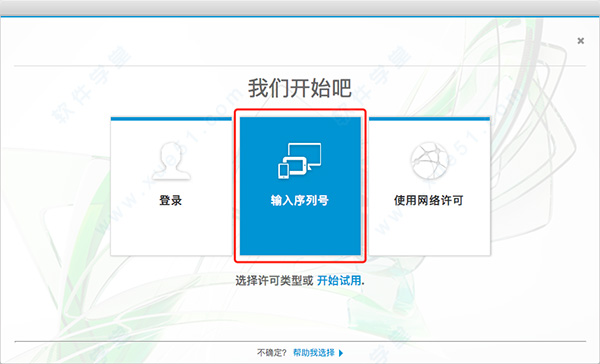Click the devices icon on 输入序列号 card
The width and height of the screenshot is (600, 364).
coord(300,161)
